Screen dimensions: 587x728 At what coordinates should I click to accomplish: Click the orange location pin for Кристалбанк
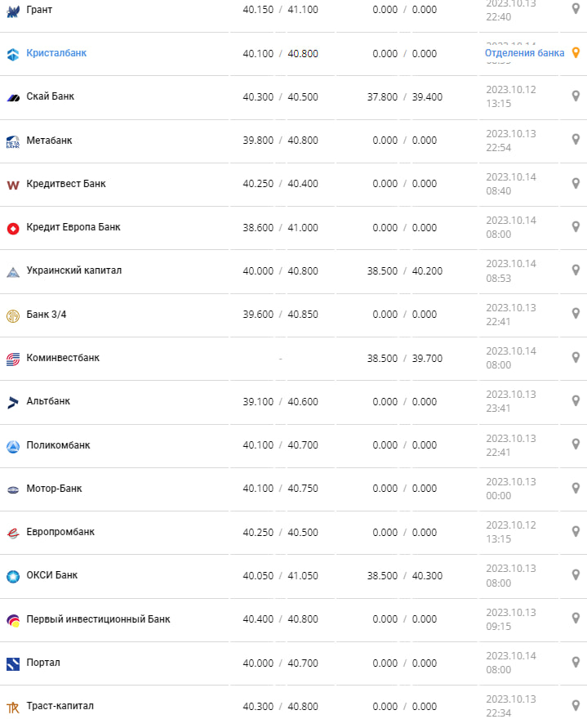point(576,53)
